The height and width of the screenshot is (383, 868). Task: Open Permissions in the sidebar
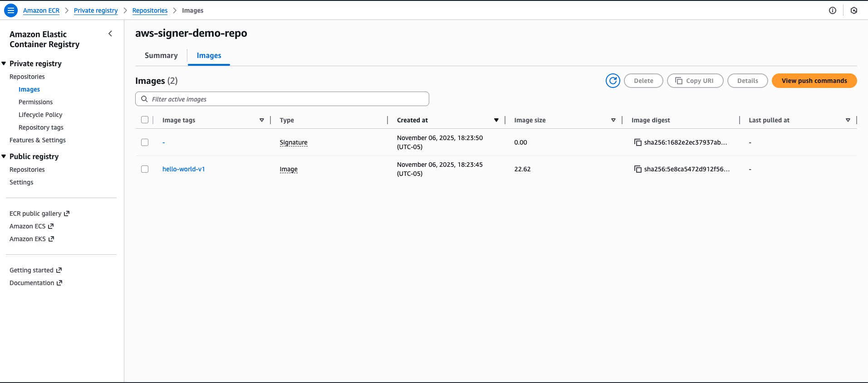coord(35,102)
